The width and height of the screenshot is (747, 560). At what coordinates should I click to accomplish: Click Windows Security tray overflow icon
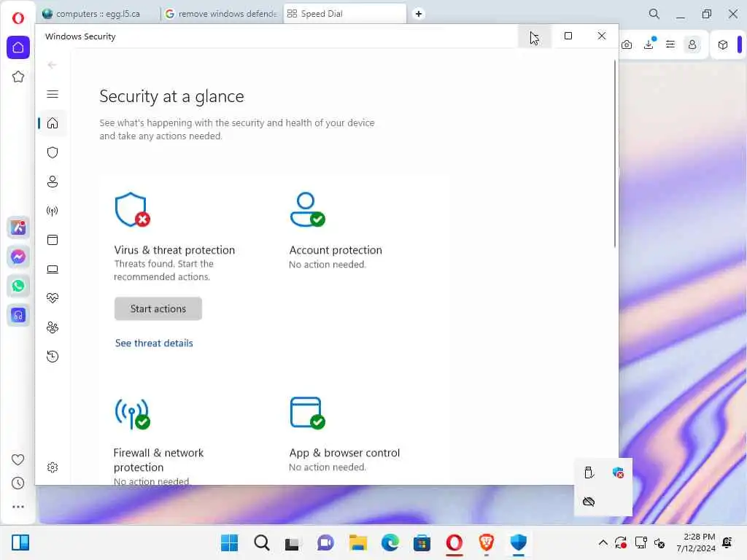pyautogui.click(x=618, y=472)
